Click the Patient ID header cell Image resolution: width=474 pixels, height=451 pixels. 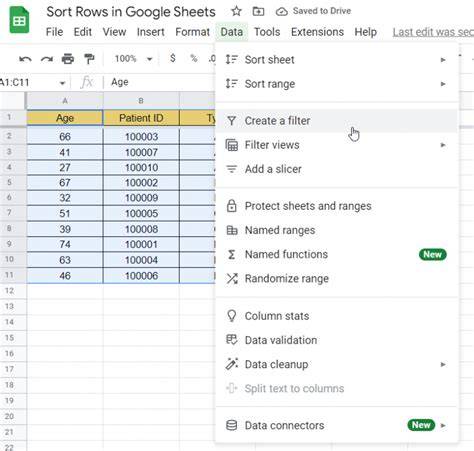coord(141,118)
